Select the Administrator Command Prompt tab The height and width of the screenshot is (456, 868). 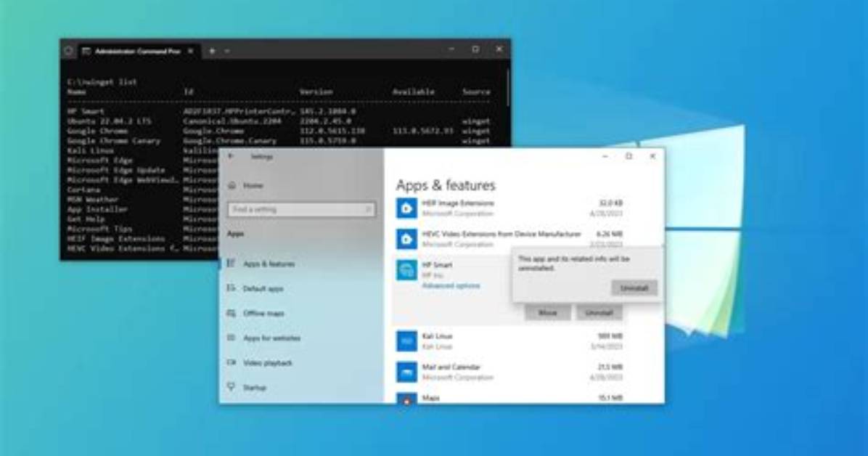click(138, 51)
